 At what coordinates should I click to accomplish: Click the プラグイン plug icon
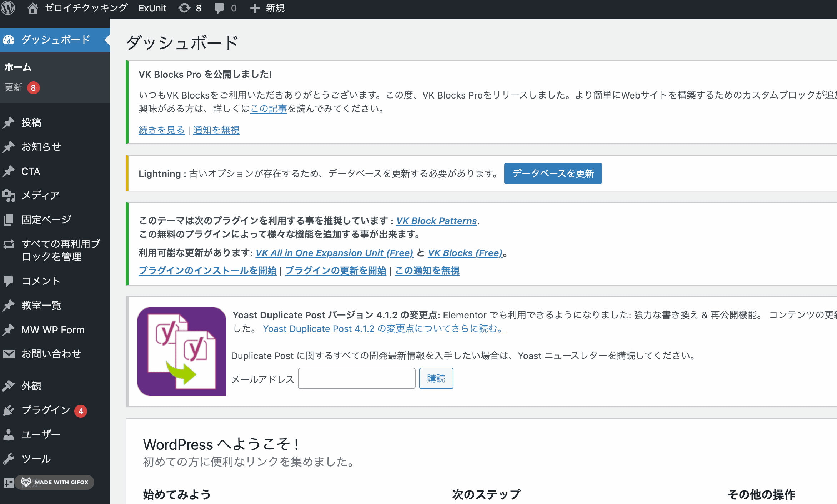(x=9, y=410)
